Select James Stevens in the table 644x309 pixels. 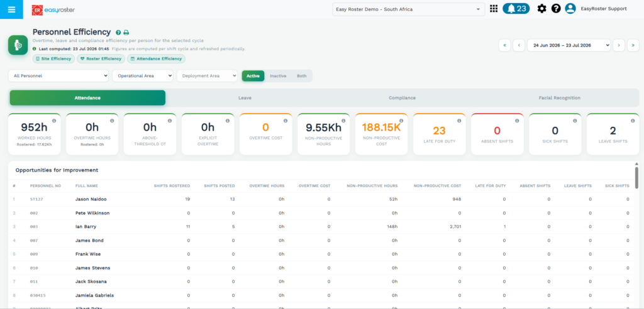click(92, 268)
